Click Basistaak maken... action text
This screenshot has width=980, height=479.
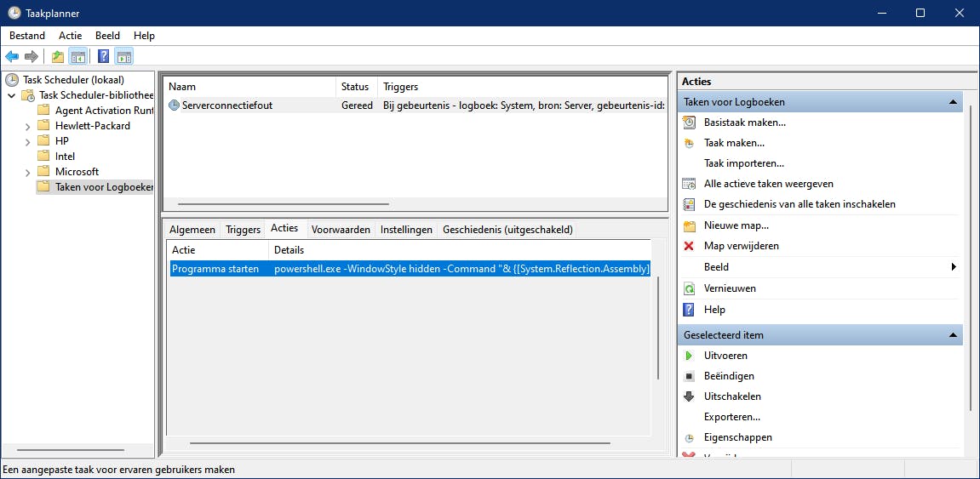pos(745,123)
